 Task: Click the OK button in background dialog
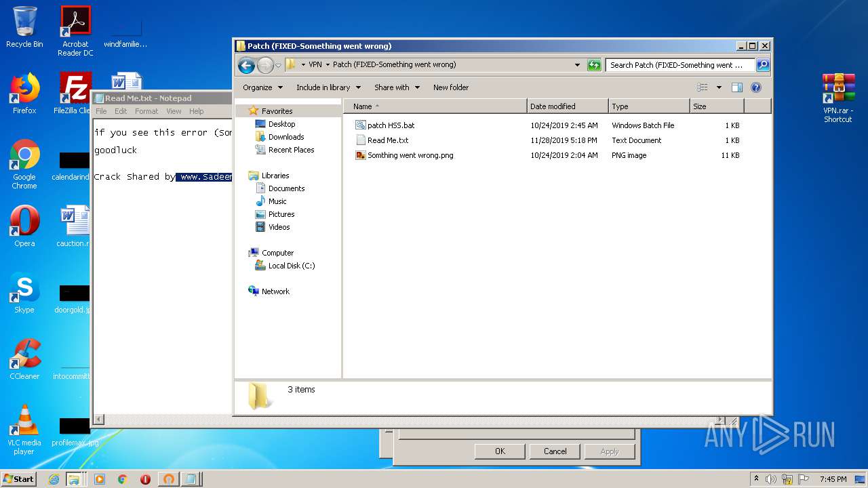click(500, 451)
